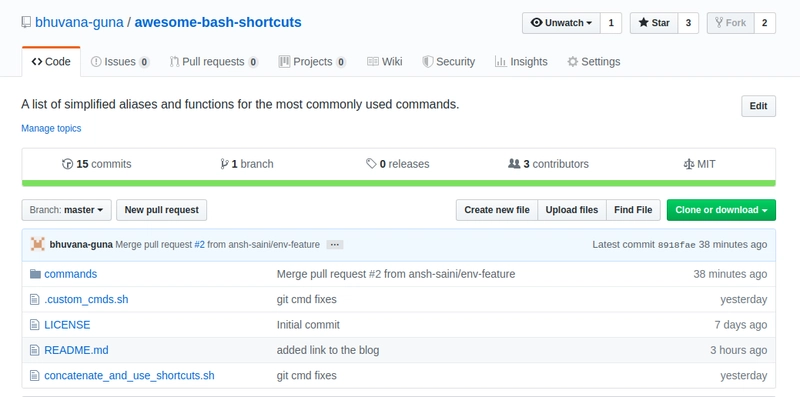
Task: Click bhuvana-guna avatar in latest commit bar
Action: 38,244
